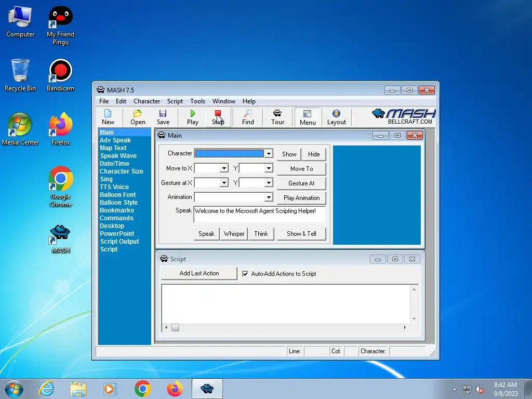Click the Play Animation button
The image size is (532, 399).
tap(302, 198)
